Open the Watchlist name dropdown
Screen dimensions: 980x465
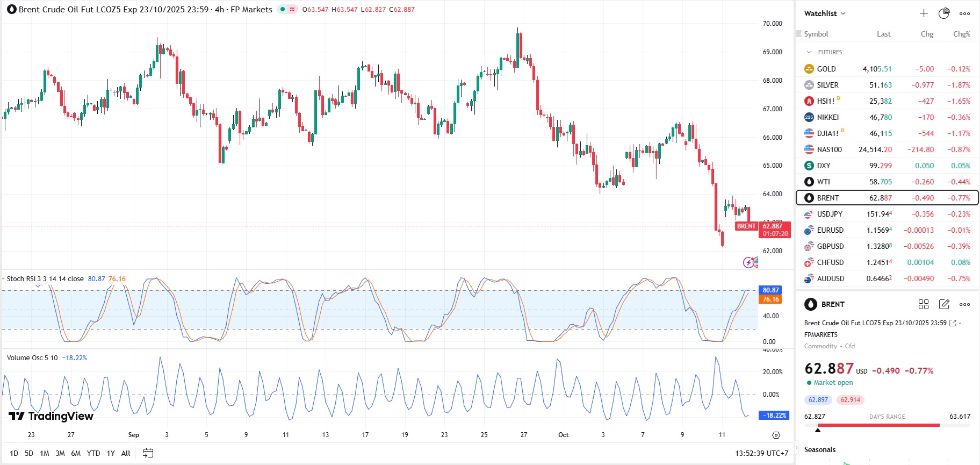pos(825,13)
